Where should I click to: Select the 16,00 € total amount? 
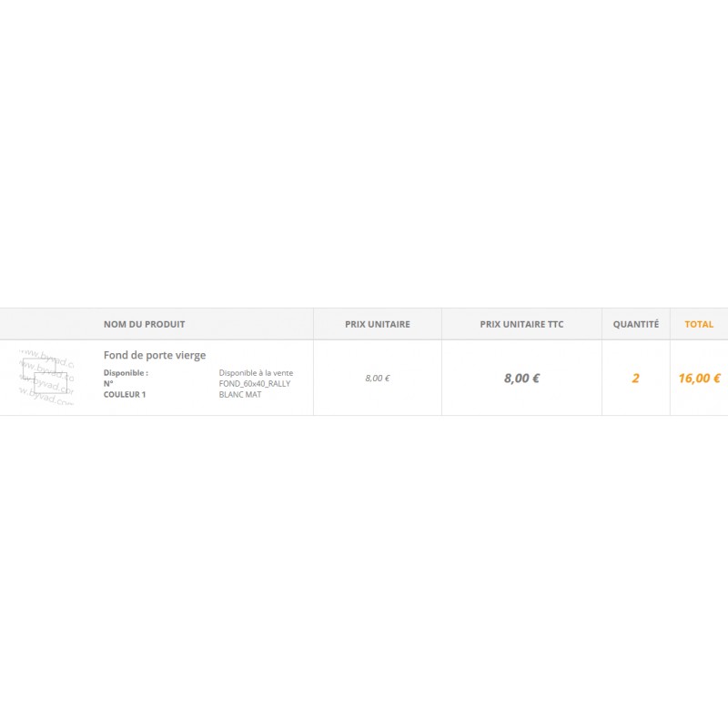pos(699,378)
